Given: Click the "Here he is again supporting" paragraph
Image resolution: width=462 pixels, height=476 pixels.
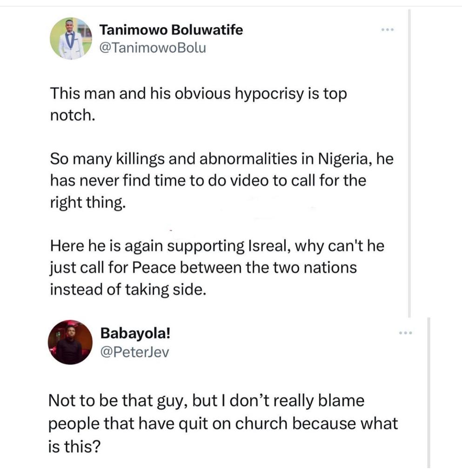Looking at the screenshot, I should coord(217,267).
